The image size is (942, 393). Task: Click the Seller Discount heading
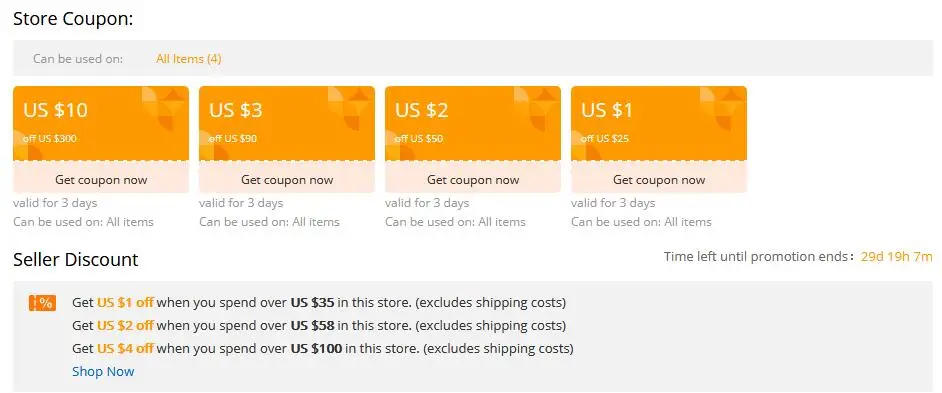point(76,259)
